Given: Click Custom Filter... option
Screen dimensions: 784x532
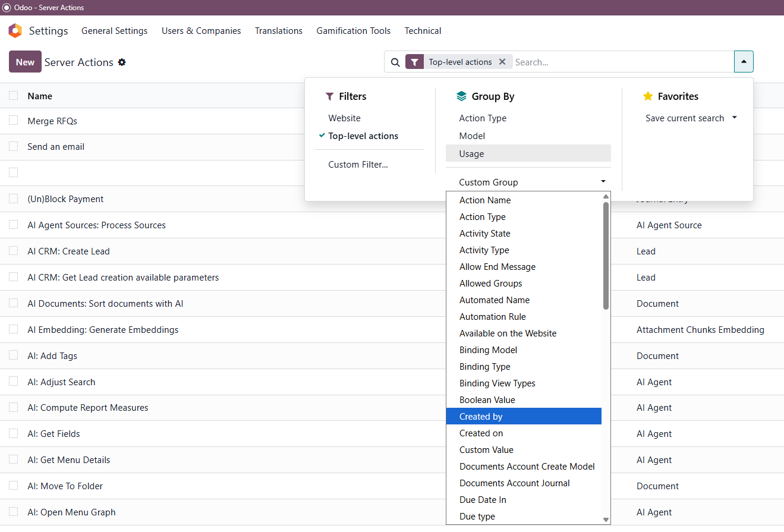Looking at the screenshot, I should tap(358, 165).
